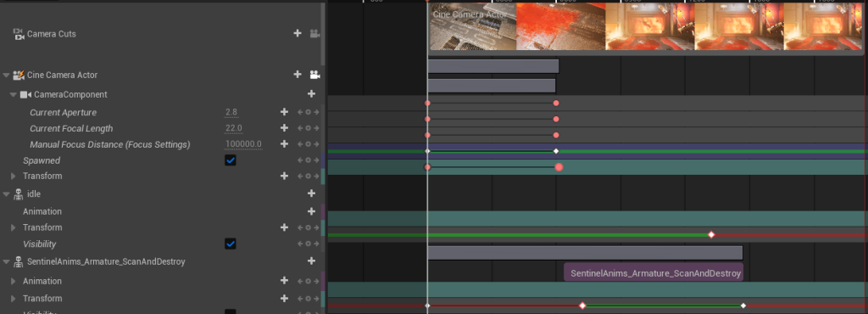The width and height of the screenshot is (868, 314).
Task: Go to previous key on Manual Focus Distance
Action: [300, 144]
